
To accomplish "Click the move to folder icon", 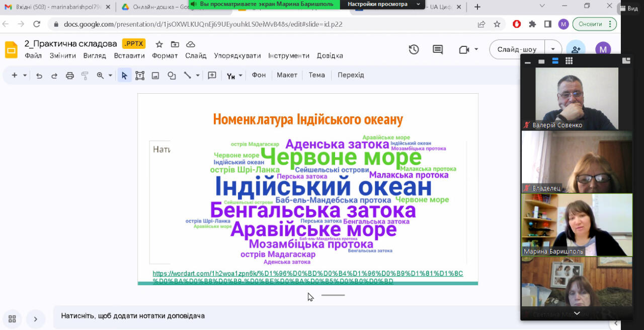I will point(175,44).
